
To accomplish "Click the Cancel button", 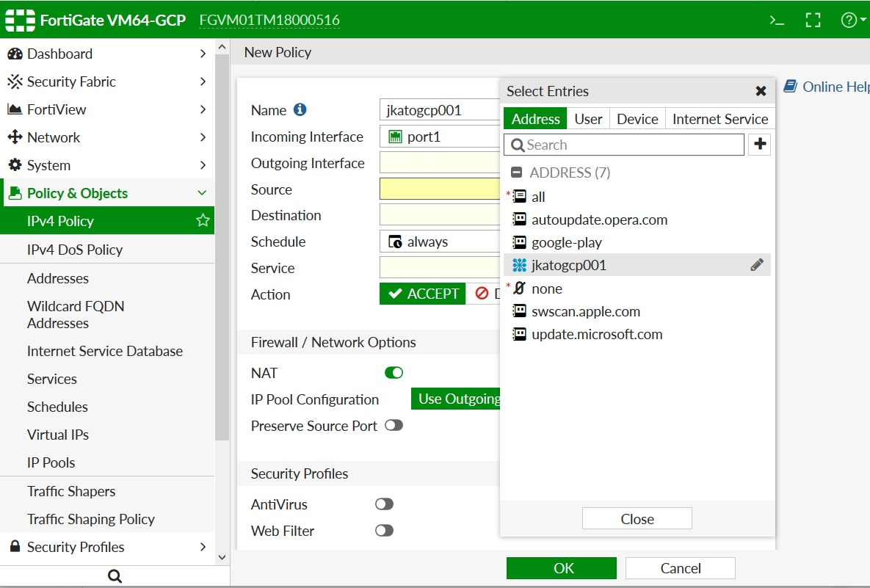I will [x=681, y=568].
